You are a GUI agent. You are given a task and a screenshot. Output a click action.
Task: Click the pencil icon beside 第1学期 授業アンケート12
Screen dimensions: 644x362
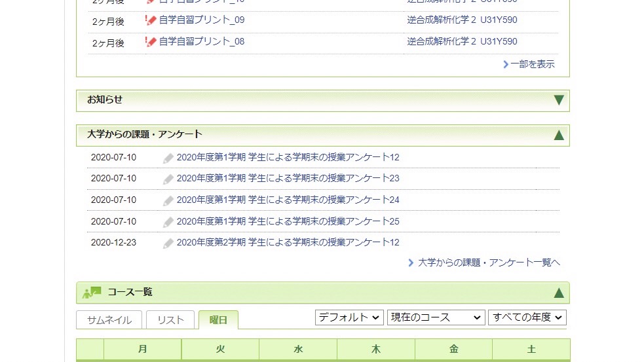point(168,158)
